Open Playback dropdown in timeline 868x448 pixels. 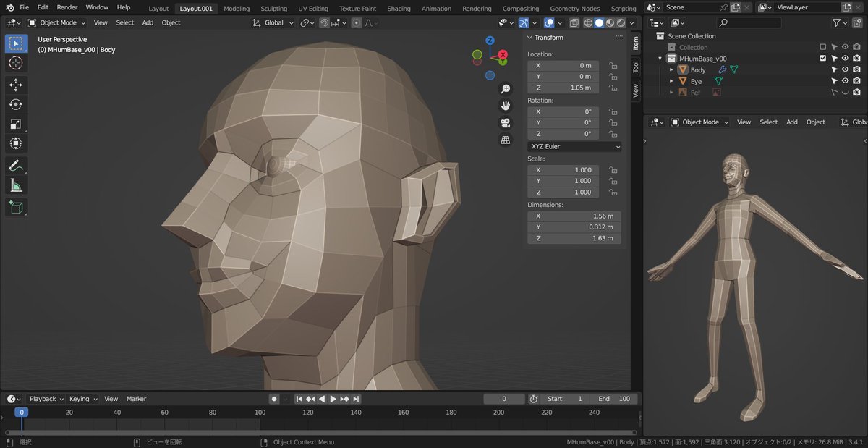point(46,399)
